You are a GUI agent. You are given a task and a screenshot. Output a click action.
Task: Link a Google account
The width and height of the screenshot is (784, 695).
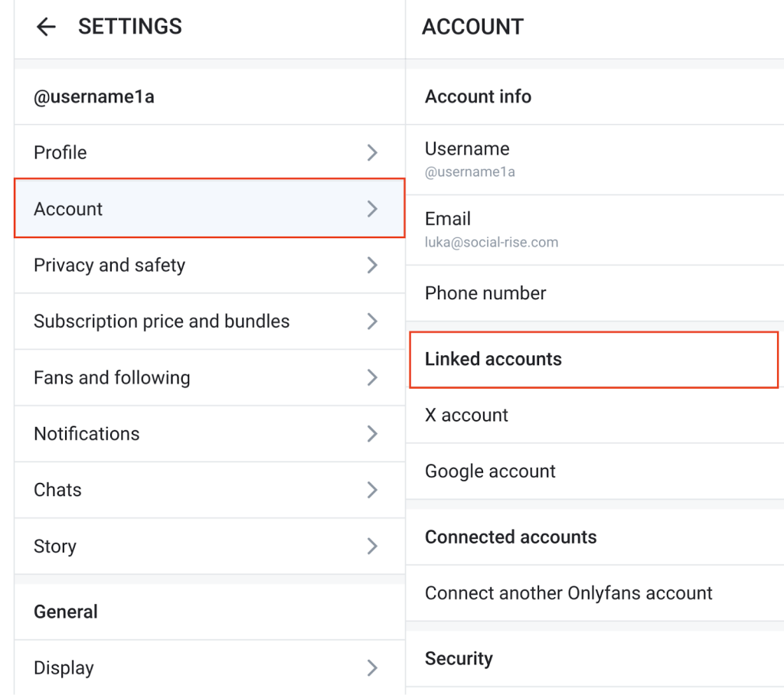tap(490, 471)
